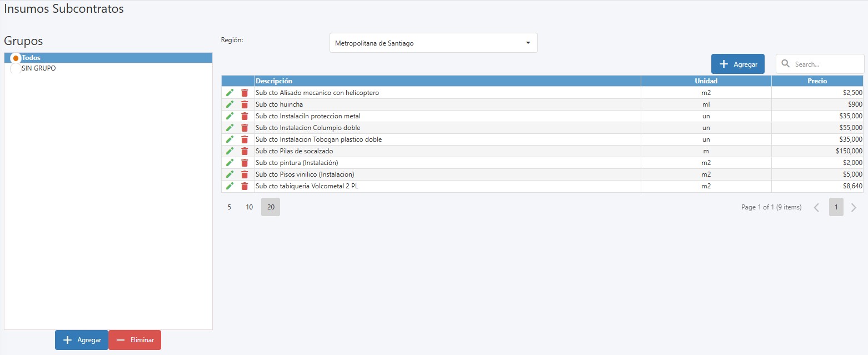The height and width of the screenshot is (355, 868).
Task: Go to next page arrow
Action: pyautogui.click(x=854, y=208)
